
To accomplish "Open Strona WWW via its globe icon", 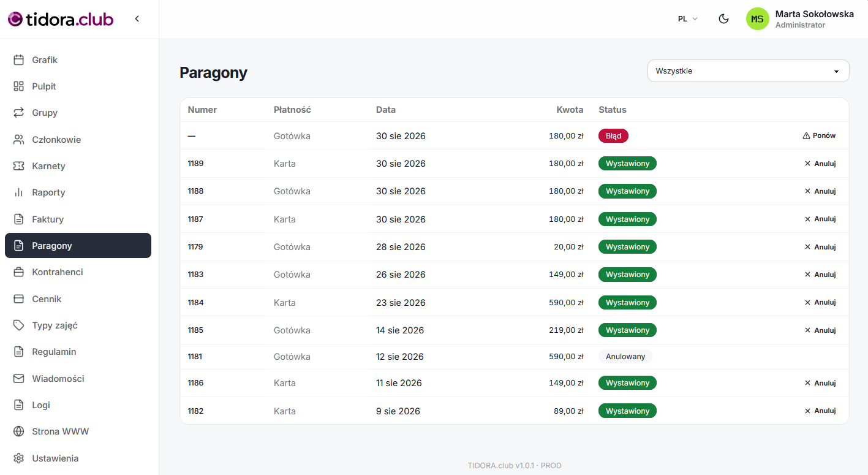I will [19, 431].
